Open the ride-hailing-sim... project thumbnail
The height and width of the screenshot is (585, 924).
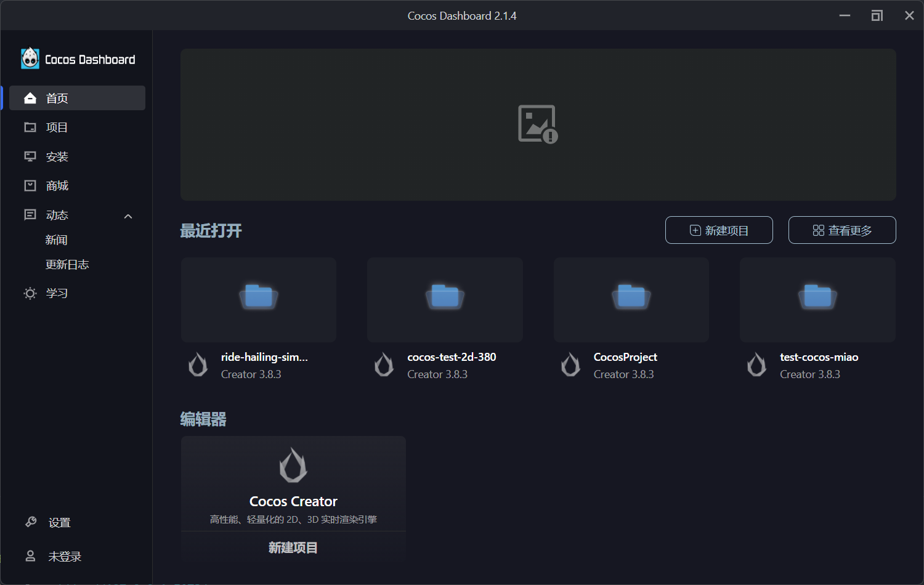(x=259, y=300)
